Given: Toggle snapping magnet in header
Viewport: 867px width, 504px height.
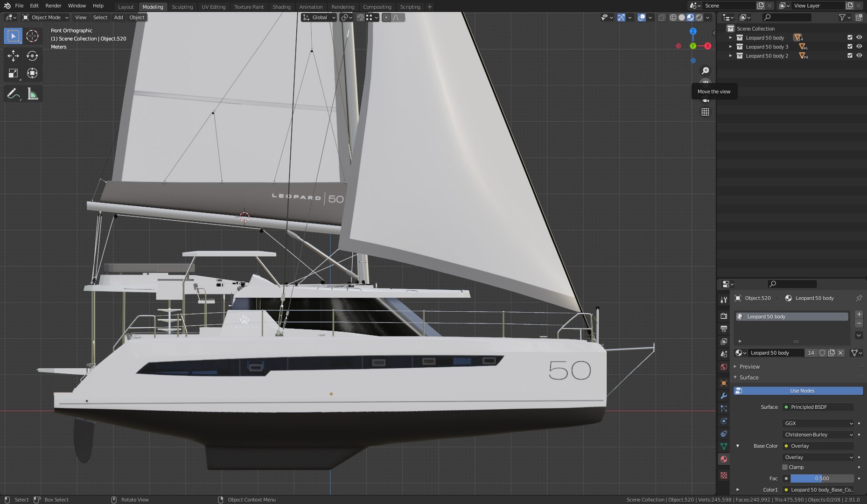Looking at the screenshot, I should pyautogui.click(x=360, y=17).
